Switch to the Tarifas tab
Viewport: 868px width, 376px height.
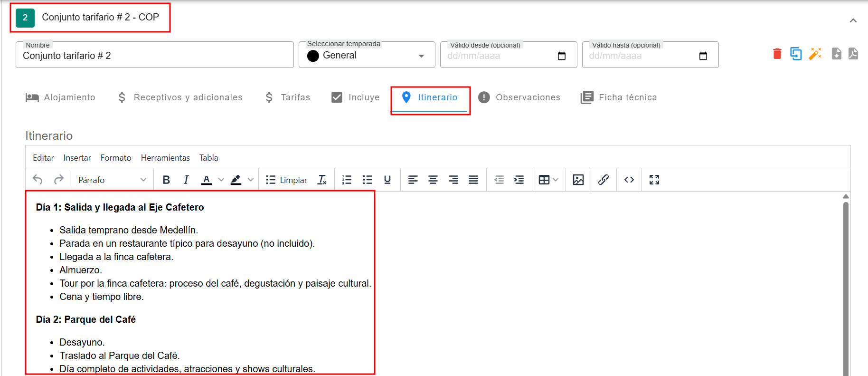(288, 97)
